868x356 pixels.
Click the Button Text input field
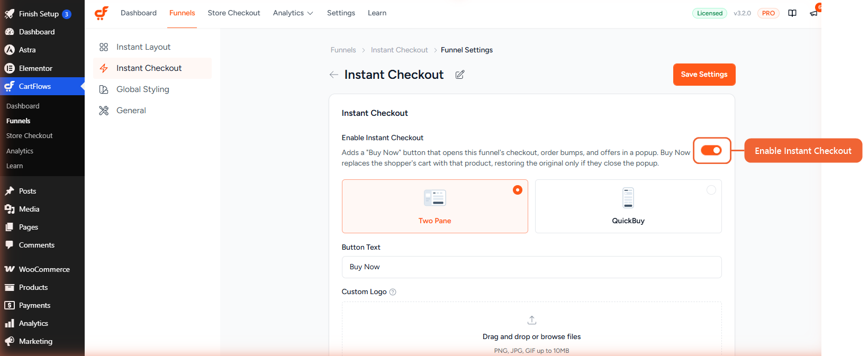coord(532,267)
